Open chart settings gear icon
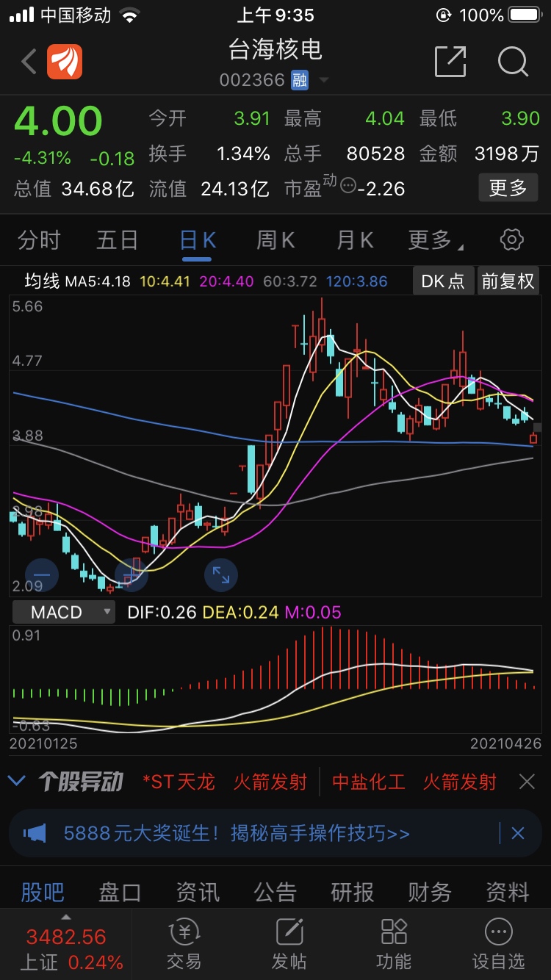This screenshot has width=551, height=980. [x=511, y=239]
